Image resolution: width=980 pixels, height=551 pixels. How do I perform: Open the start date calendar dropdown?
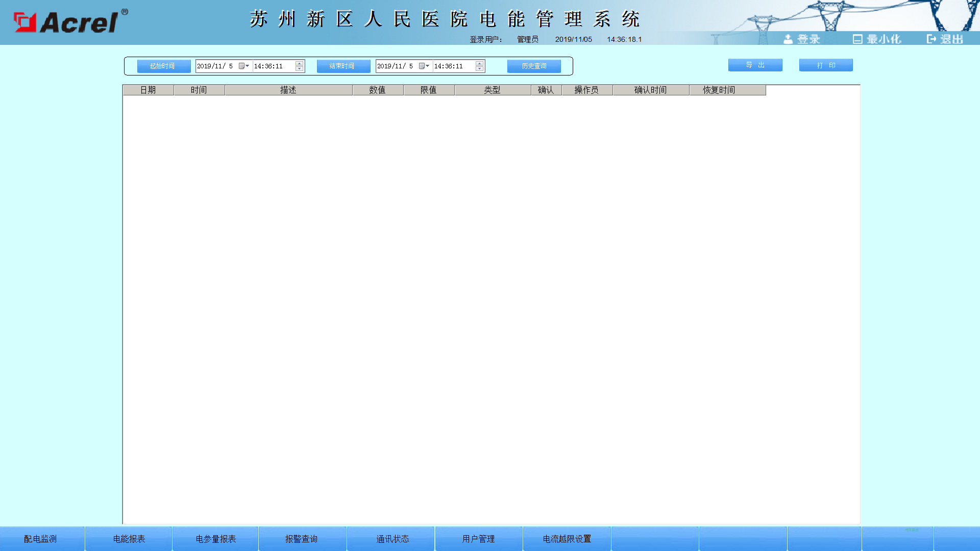(x=244, y=66)
